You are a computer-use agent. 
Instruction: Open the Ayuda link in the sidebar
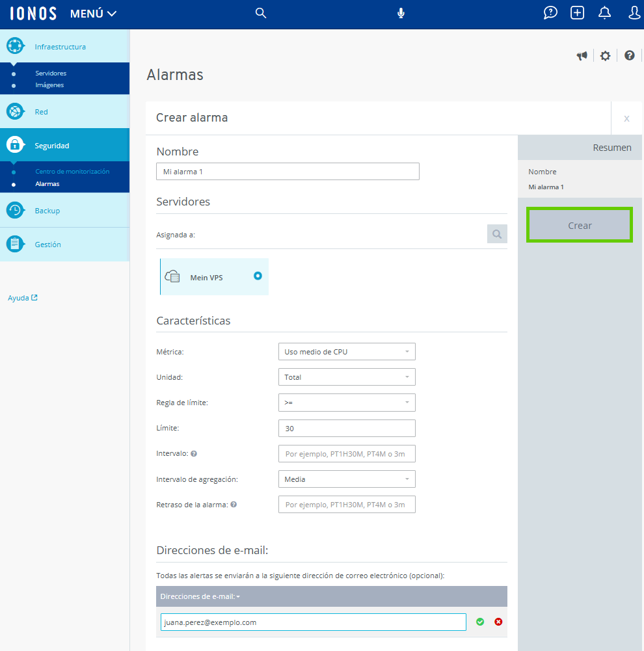point(19,297)
